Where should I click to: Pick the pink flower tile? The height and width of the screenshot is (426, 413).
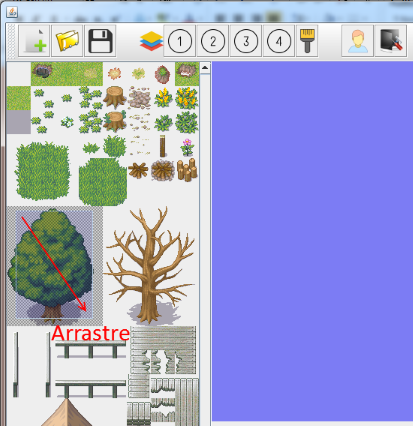coord(187,147)
